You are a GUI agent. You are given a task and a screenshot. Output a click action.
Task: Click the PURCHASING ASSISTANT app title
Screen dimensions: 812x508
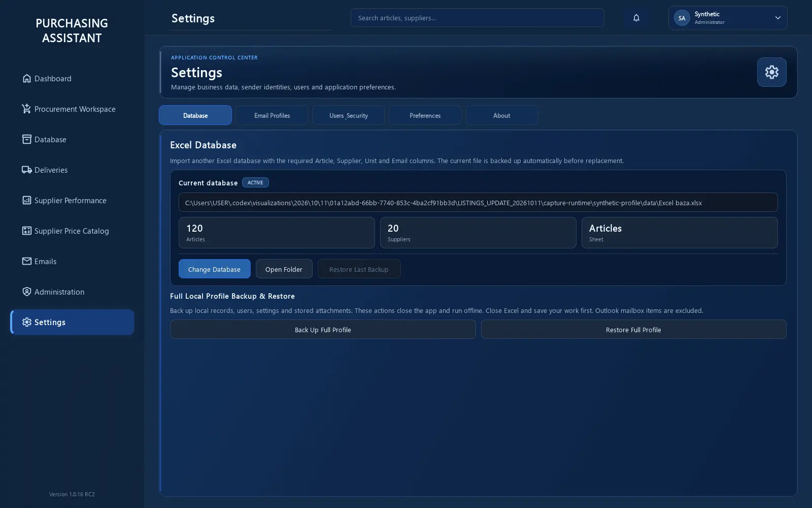pos(72,30)
